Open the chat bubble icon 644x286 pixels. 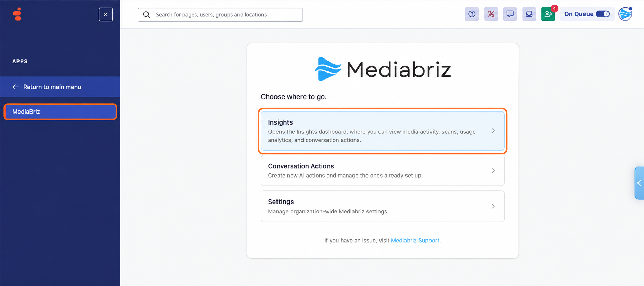coord(510,14)
